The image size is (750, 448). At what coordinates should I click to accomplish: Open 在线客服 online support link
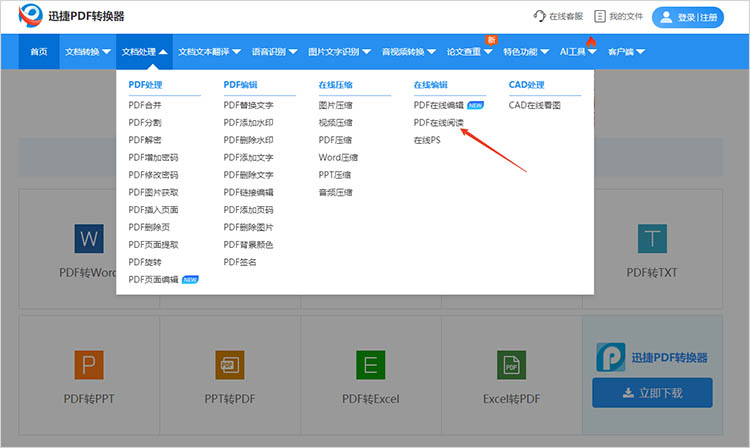(558, 16)
